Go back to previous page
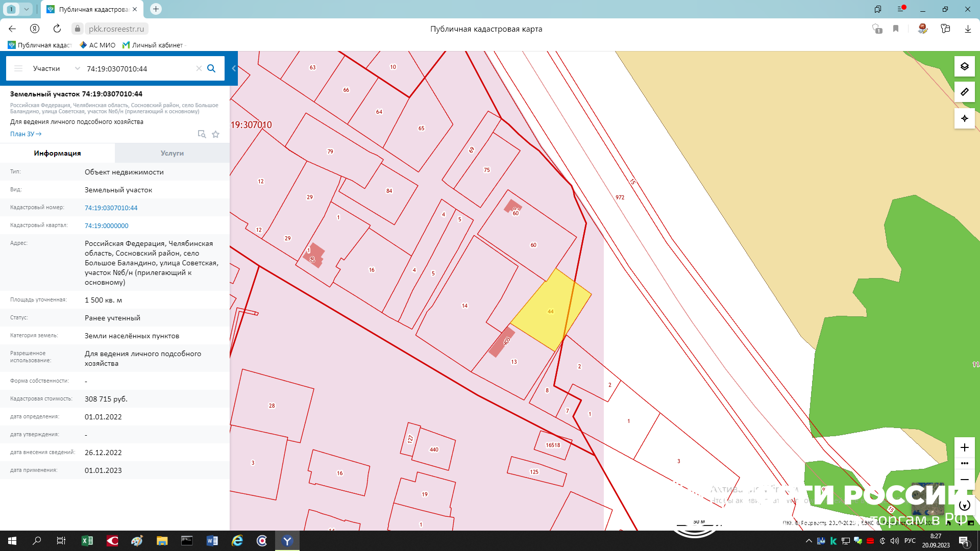 (x=12, y=29)
